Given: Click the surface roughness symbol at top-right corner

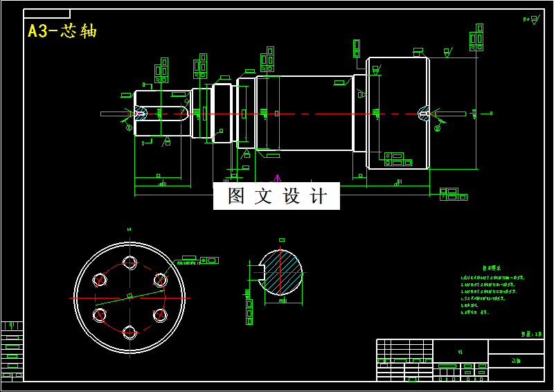Looking at the screenshot, I should [x=533, y=19].
